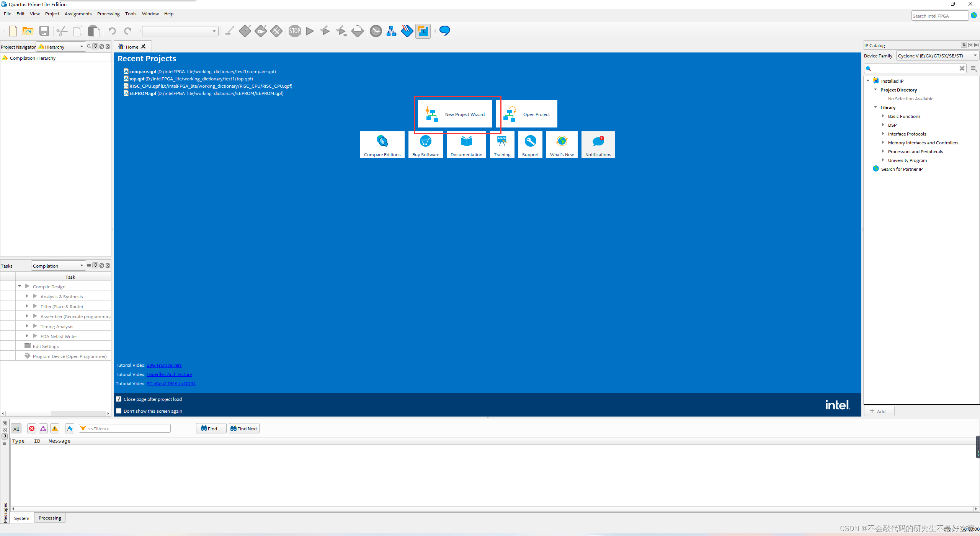
Task: Click the error filter icon in Messages
Action: click(32, 428)
